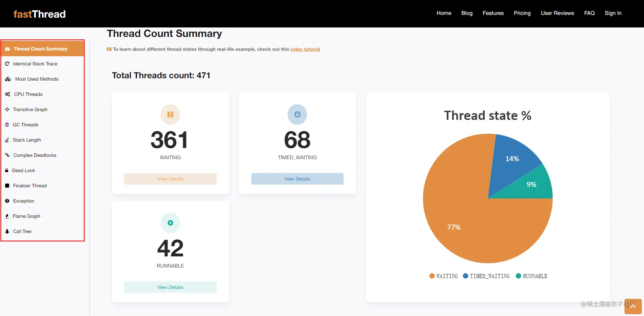Click the gear icon above 42 RUNNABLE
Screen dimensions: 644x316
pyautogui.click(x=170, y=223)
